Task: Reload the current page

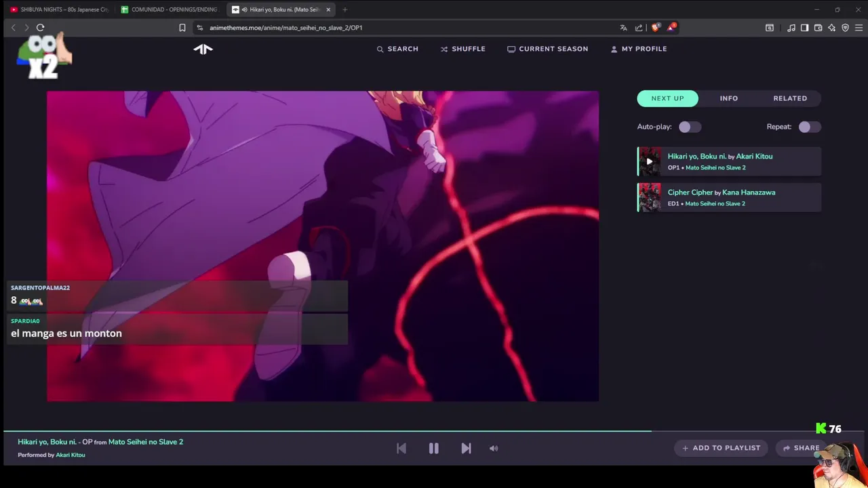Action: click(x=40, y=28)
